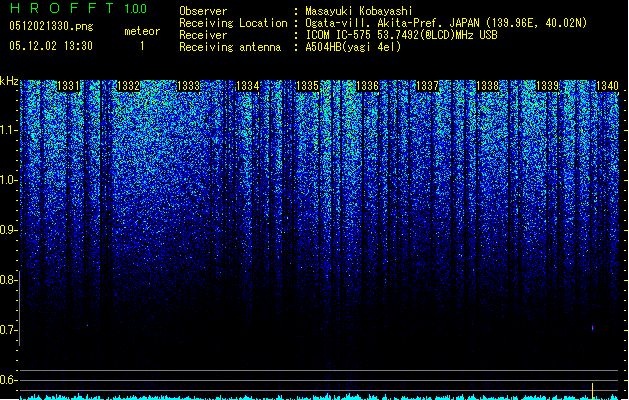Click the 1334 time marker
Screen dimensions: 629x400
point(248,86)
